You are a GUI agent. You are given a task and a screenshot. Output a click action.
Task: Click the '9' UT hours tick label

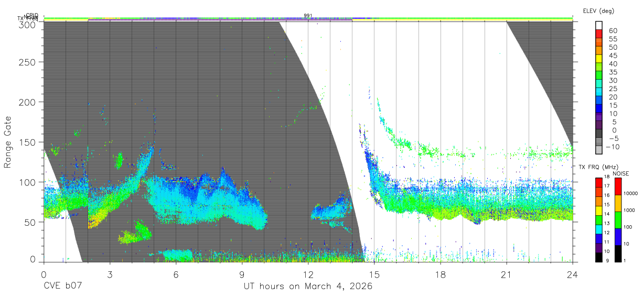[x=242, y=274]
